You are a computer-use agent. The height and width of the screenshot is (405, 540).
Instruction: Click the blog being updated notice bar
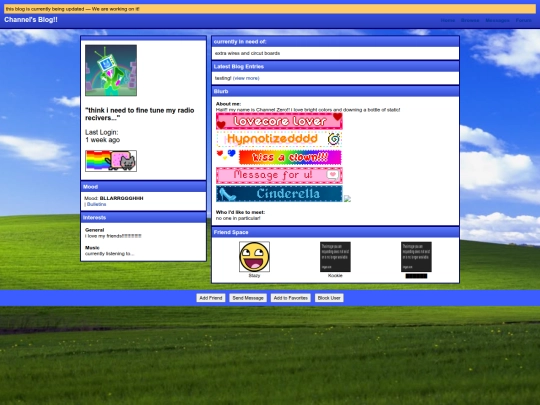pos(270,9)
